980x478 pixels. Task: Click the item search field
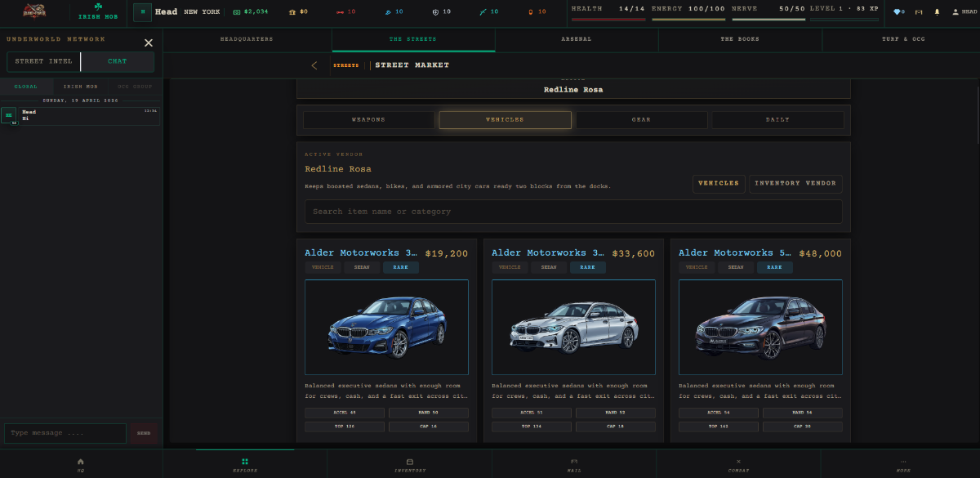572,212
